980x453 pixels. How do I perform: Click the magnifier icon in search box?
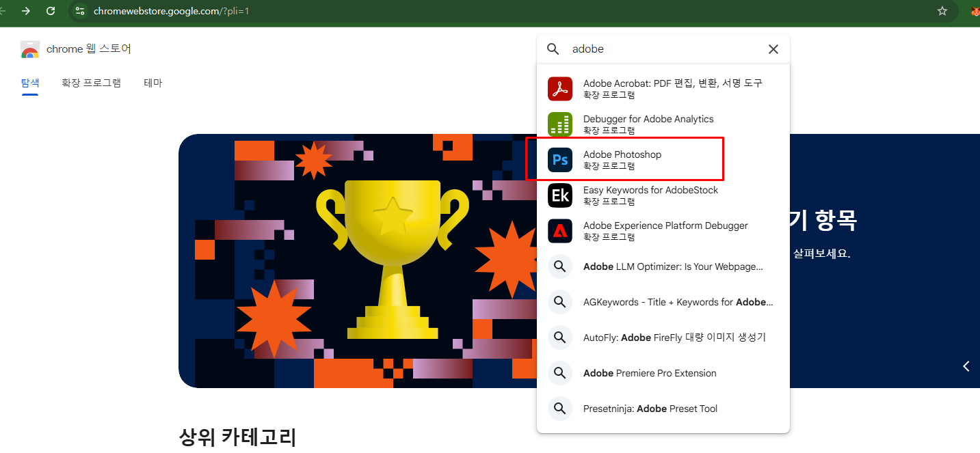click(x=553, y=49)
